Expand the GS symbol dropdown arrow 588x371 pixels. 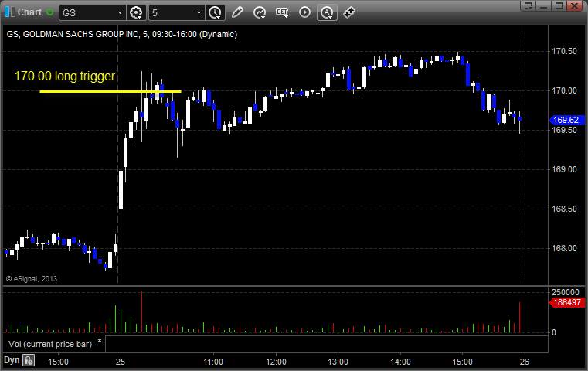[x=120, y=13]
